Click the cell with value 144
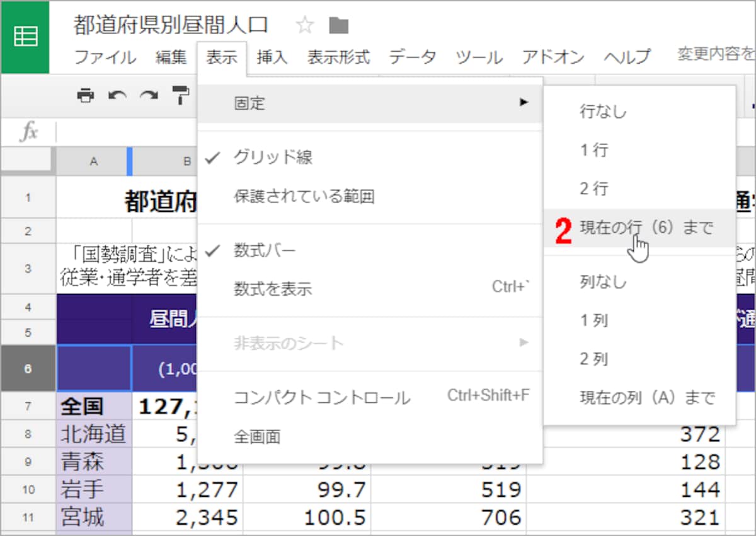The width and height of the screenshot is (756, 536). 626,490
